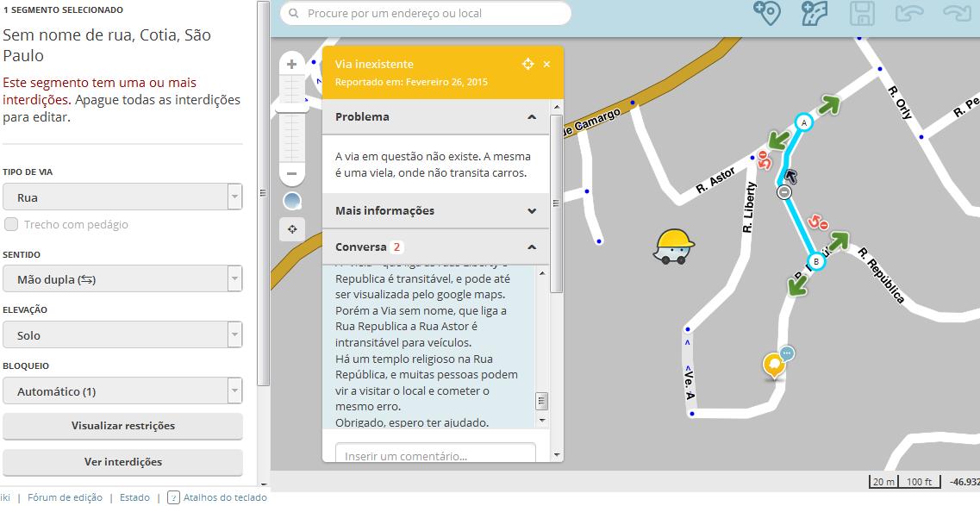Click the save floppy disk icon
Screen dimensions: 980x506
pyautogui.click(x=862, y=13)
